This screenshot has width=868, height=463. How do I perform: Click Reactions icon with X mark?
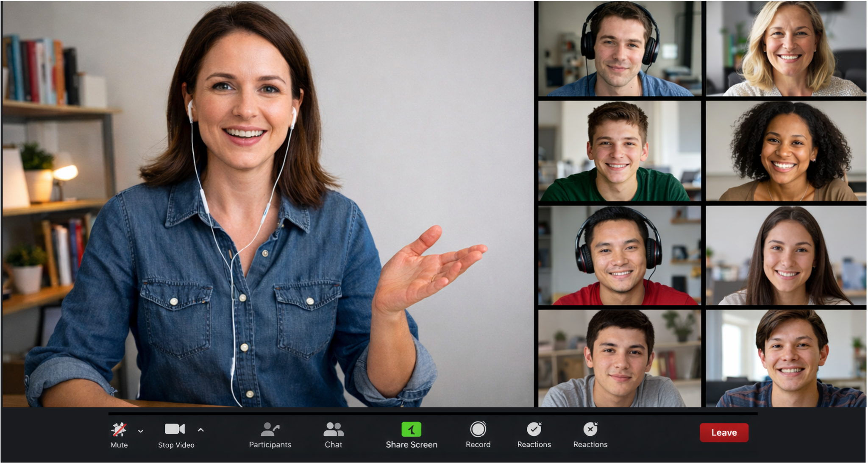(x=590, y=430)
